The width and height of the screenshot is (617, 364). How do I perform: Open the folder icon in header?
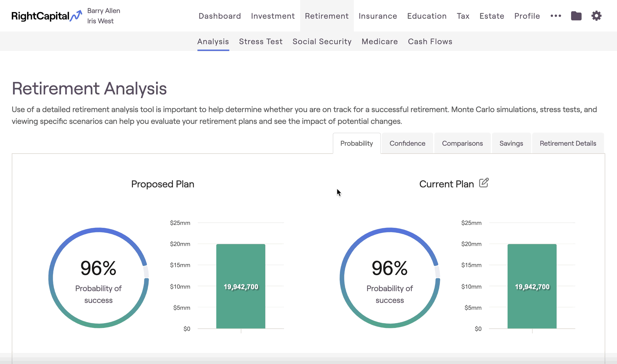pyautogui.click(x=576, y=16)
